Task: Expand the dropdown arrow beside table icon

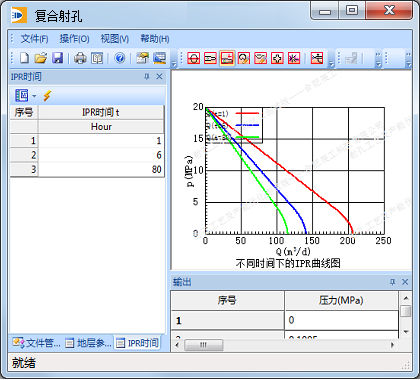Action: (34, 96)
